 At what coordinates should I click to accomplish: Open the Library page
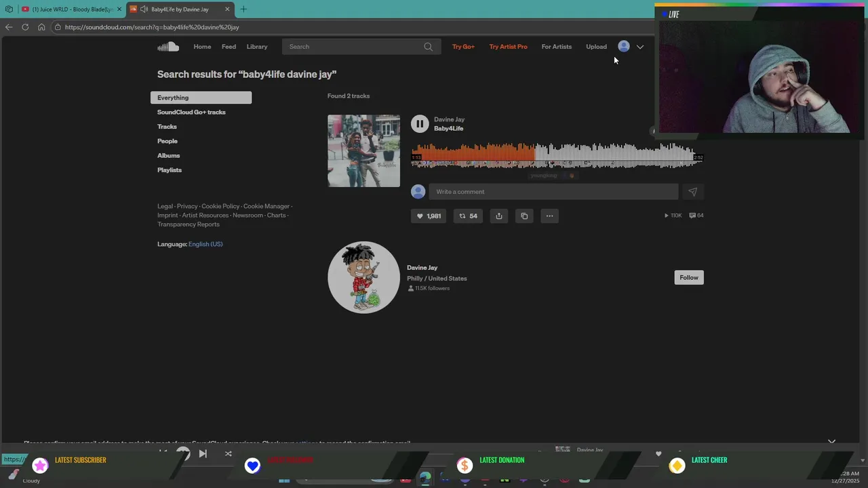click(257, 47)
